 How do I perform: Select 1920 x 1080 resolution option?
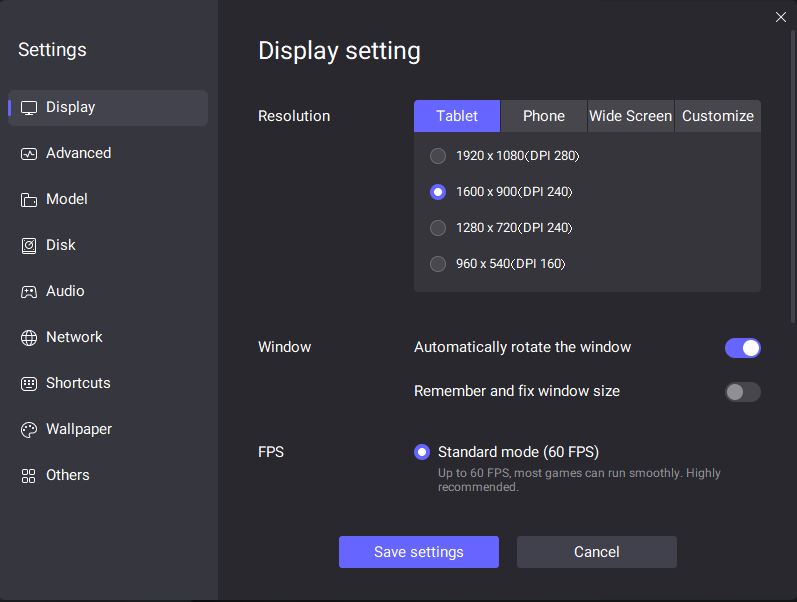(438, 156)
